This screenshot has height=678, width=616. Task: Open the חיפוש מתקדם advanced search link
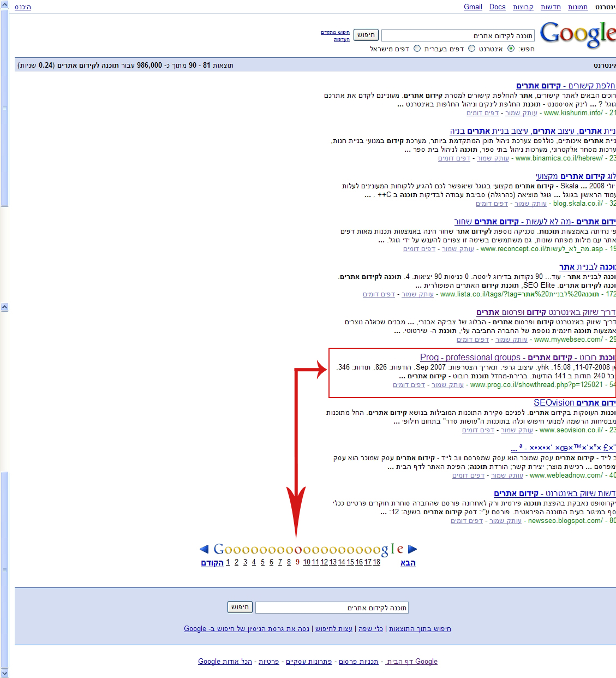pos(335,32)
